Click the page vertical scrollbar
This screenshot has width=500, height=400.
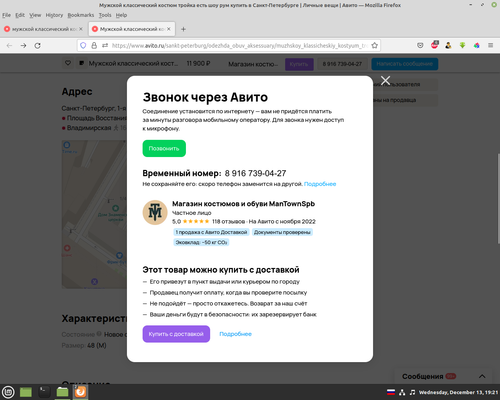tap(498, 198)
